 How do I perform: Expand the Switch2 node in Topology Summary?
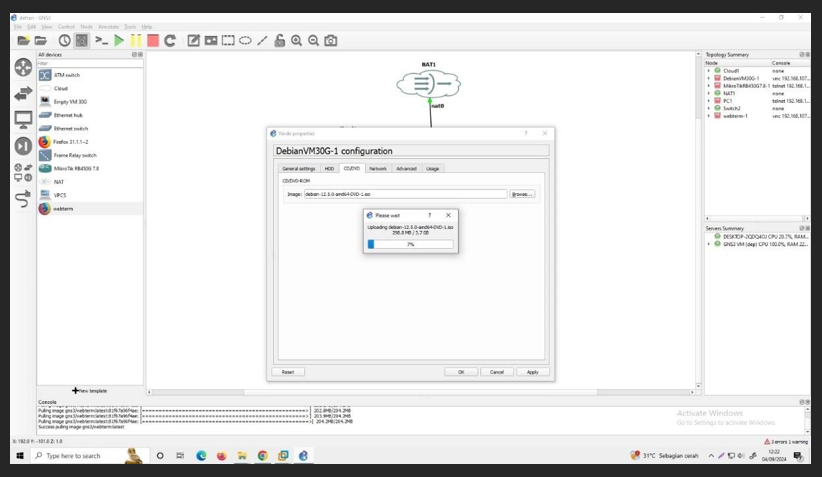tap(709, 109)
